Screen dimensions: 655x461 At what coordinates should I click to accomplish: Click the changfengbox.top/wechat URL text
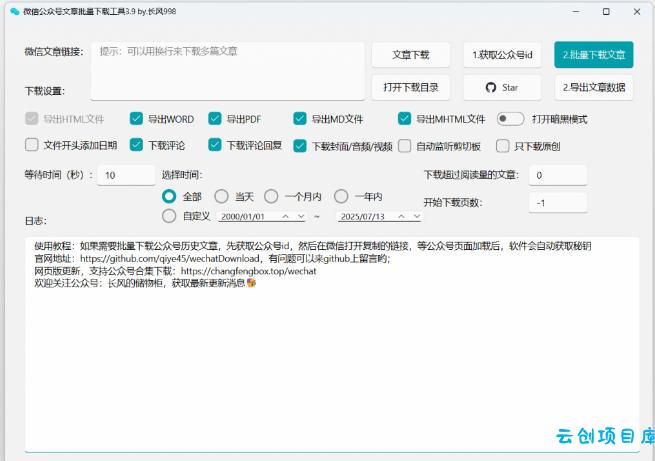[x=249, y=271]
